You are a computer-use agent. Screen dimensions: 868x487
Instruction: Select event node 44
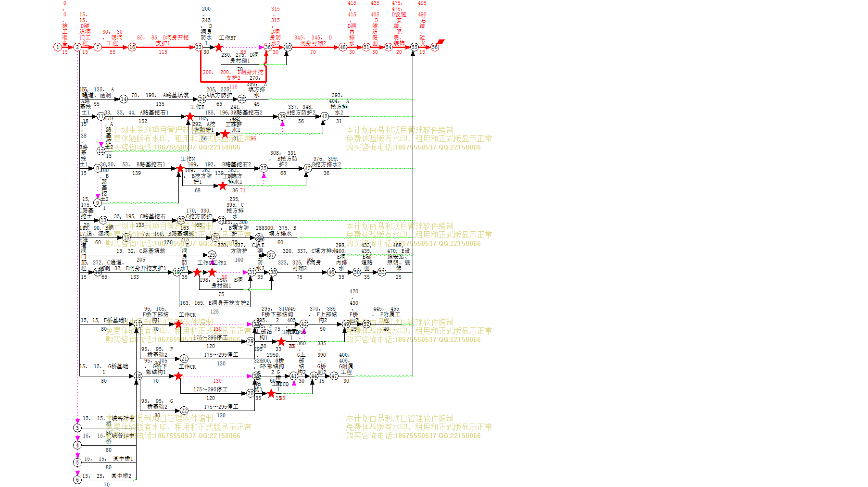click(x=314, y=376)
